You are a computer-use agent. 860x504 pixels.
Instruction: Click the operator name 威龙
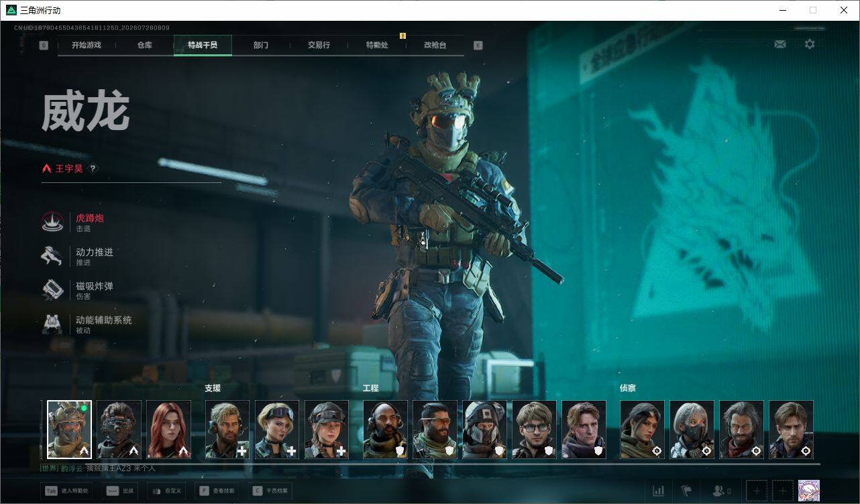[86, 112]
